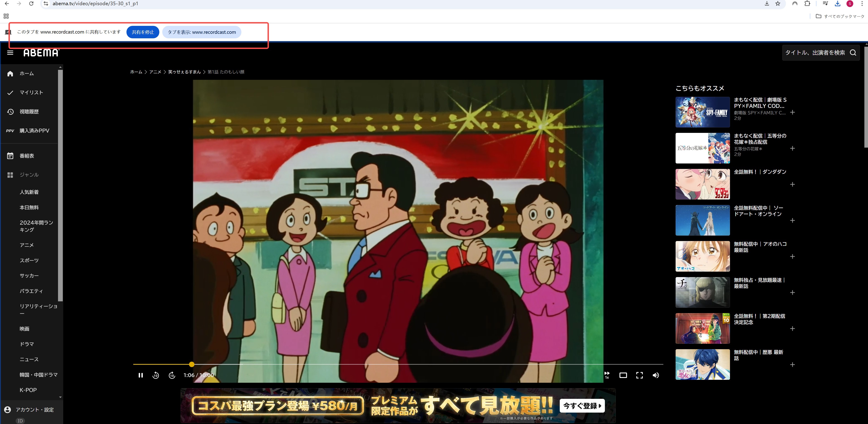Go to ホーム in sidebar
This screenshot has width=868, height=424.
27,73
